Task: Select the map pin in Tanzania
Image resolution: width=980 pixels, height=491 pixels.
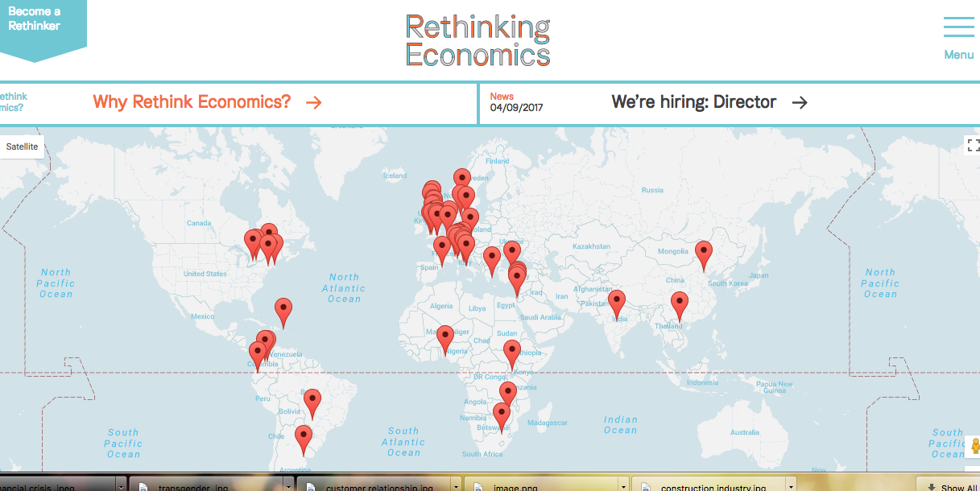Action: pyautogui.click(x=507, y=397)
